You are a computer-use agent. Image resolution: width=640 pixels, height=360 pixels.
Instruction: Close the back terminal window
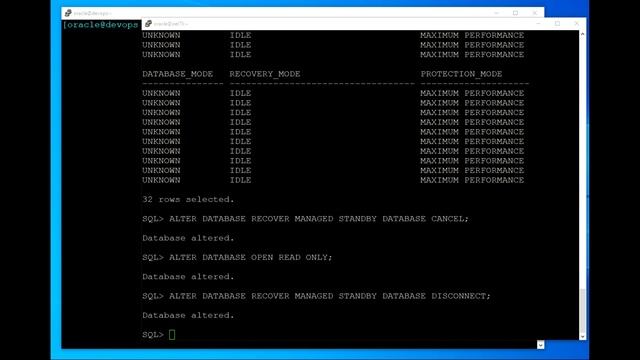click(535, 13)
